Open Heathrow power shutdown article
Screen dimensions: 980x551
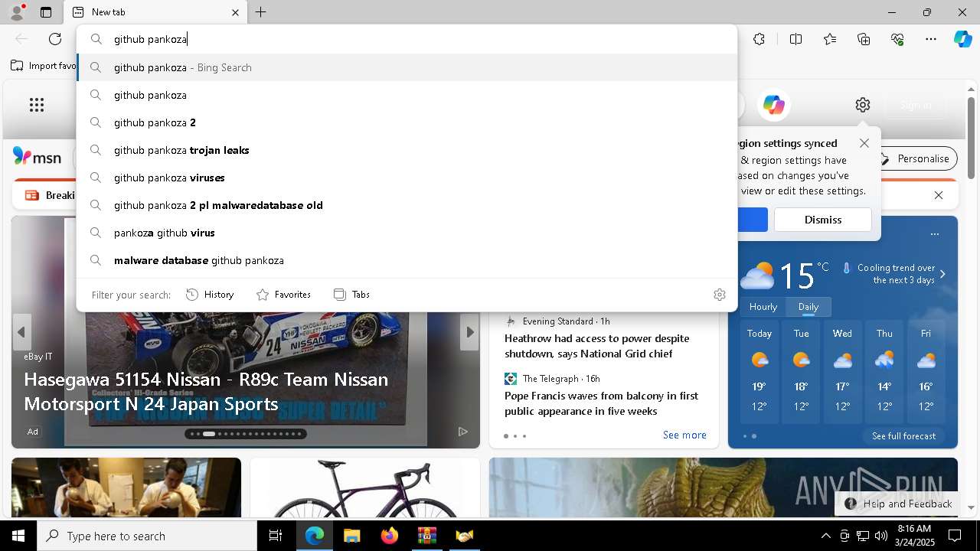pos(596,346)
